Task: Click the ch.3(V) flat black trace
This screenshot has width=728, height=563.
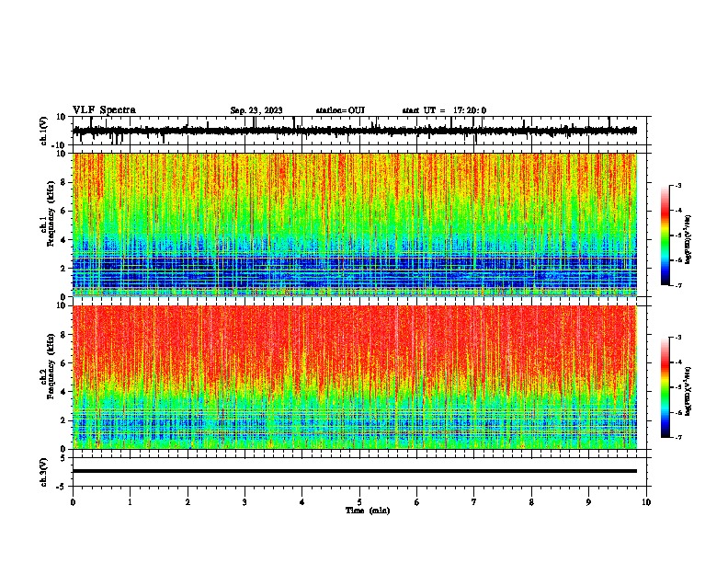Action: click(355, 471)
